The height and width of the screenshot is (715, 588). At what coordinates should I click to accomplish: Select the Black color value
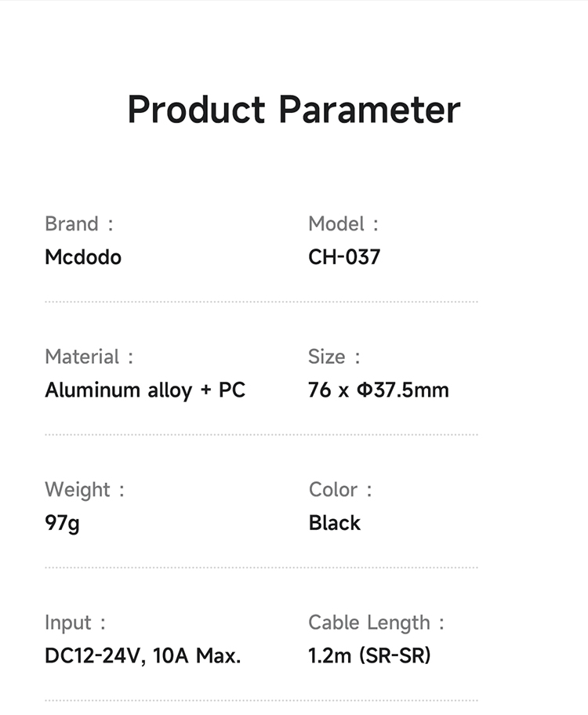(335, 523)
